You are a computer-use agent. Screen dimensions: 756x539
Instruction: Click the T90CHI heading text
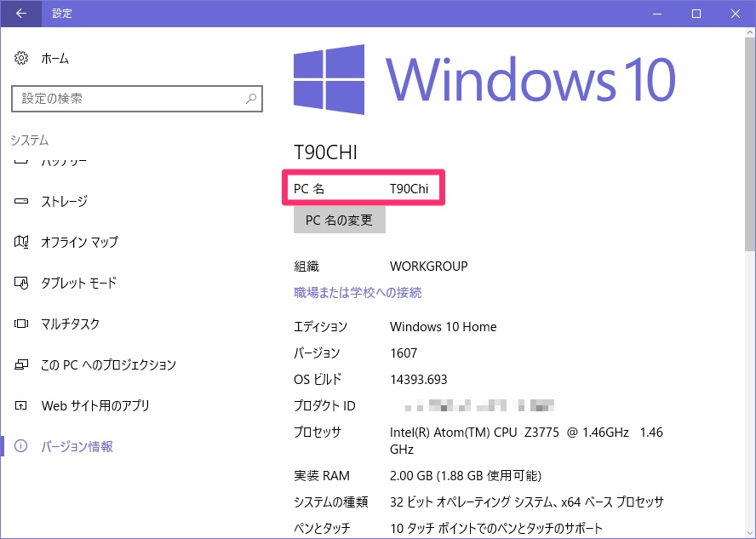[325, 152]
